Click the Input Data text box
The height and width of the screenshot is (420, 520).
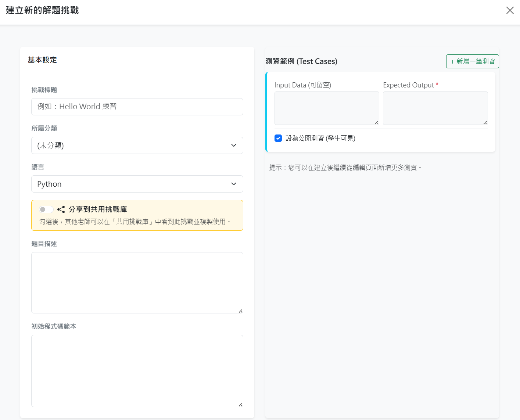[326, 108]
